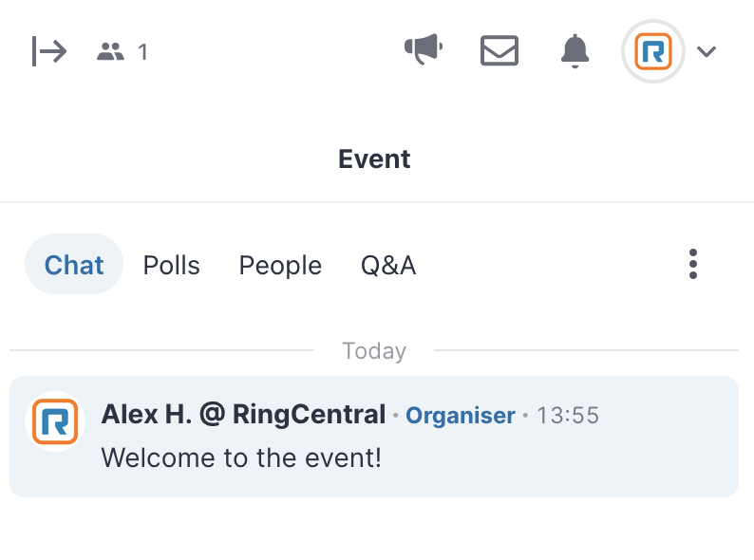The image size is (754, 560).
Task: Click the attendees people count icon
Action: (x=110, y=51)
